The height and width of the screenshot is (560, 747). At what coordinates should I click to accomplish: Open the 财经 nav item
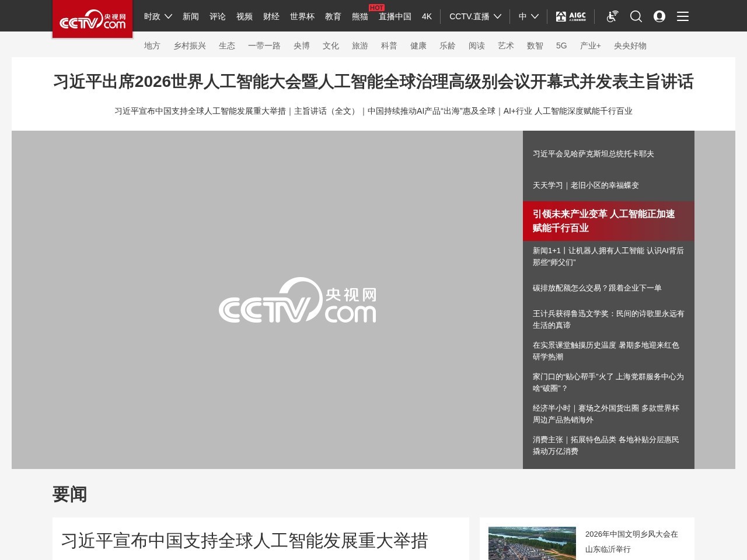click(271, 16)
